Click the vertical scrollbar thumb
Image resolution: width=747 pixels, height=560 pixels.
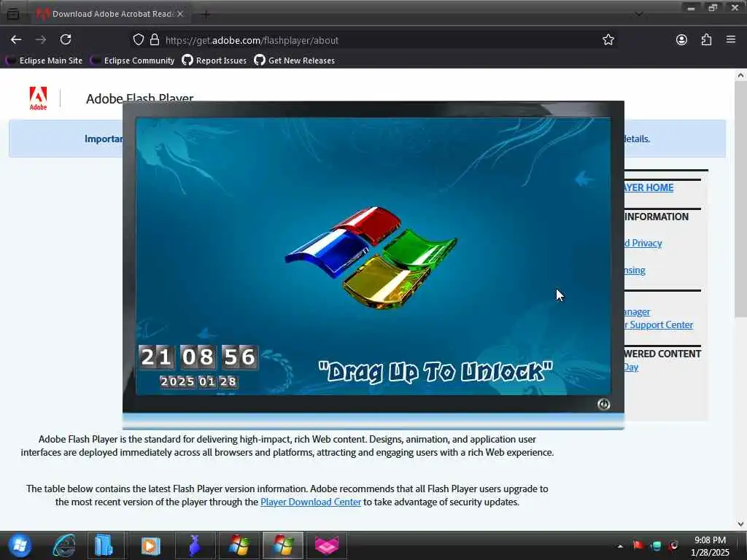(740, 199)
